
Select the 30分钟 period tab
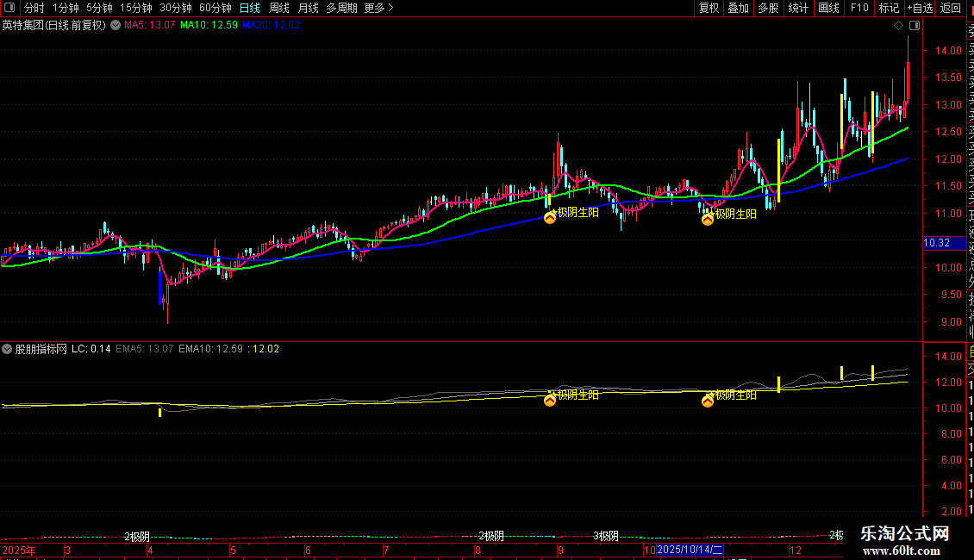pos(176,8)
